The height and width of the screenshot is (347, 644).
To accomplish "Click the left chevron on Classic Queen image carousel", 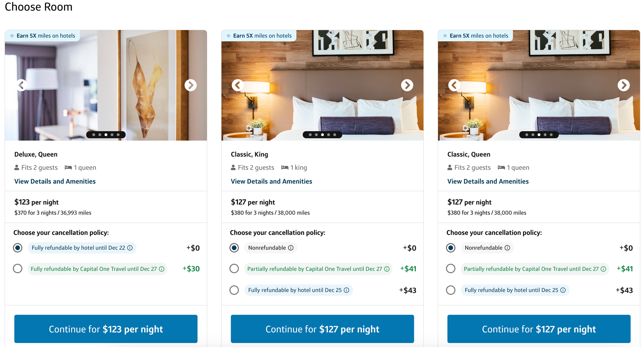I will [x=454, y=85].
